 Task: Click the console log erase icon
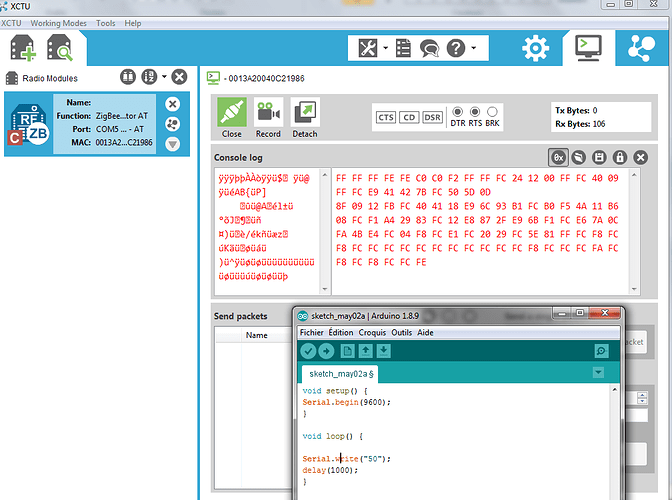pos(579,158)
